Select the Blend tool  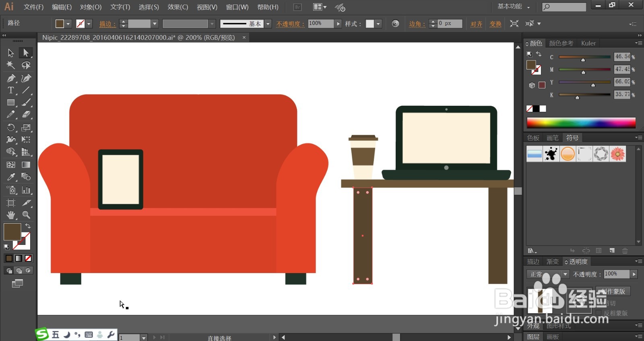click(26, 177)
